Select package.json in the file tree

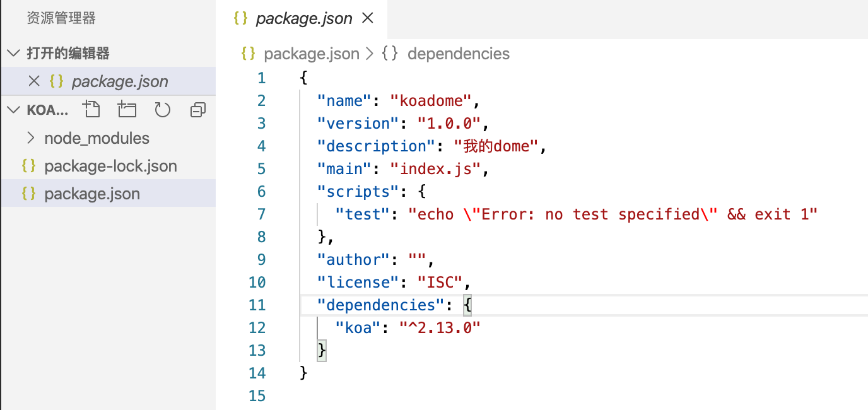(108, 194)
